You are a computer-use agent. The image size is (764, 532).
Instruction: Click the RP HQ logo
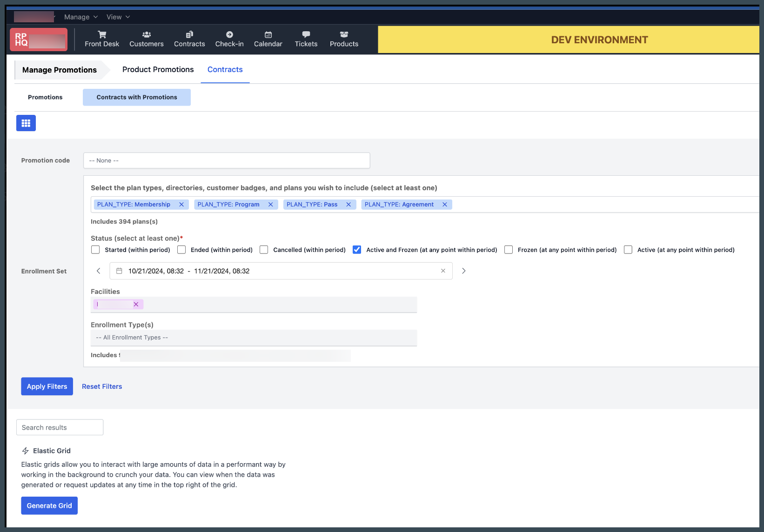39,40
